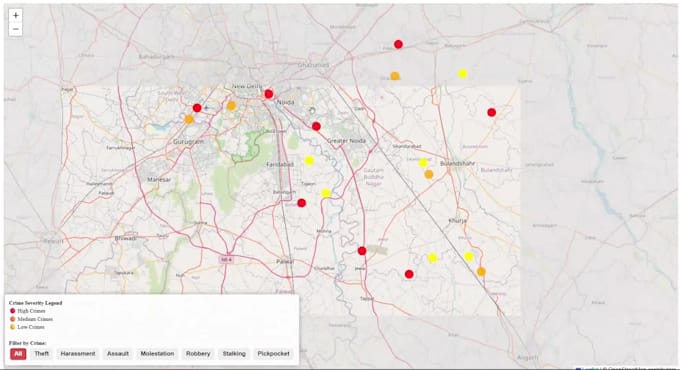The height and width of the screenshot is (370, 680).
Task: Click the High Crimes red legend dot
Action: tap(13, 311)
